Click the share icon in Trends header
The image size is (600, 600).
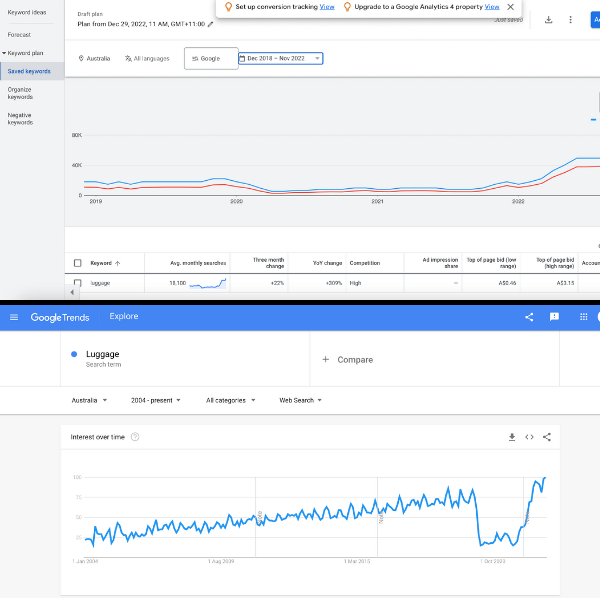(x=529, y=317)
